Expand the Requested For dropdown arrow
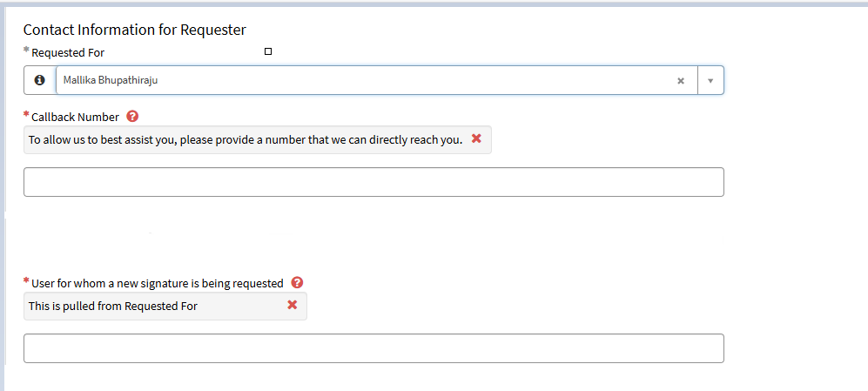This screenshot has width=868, height=391. tap(710, 81)
